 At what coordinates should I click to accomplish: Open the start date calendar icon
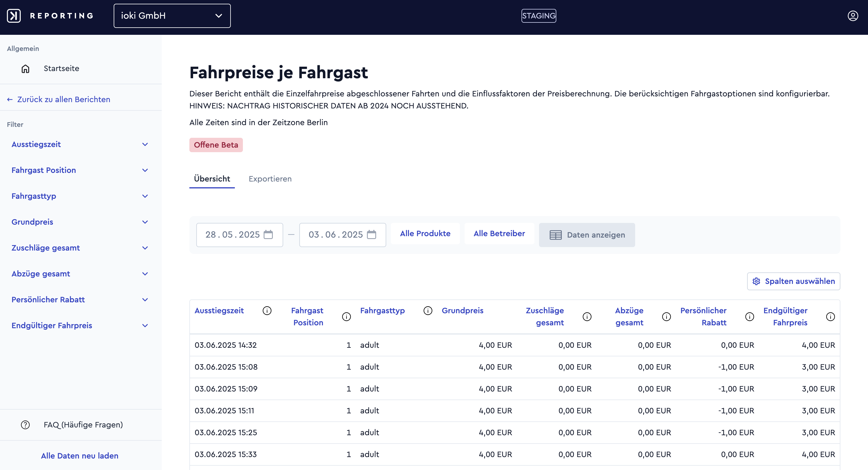tap(268, 235)
